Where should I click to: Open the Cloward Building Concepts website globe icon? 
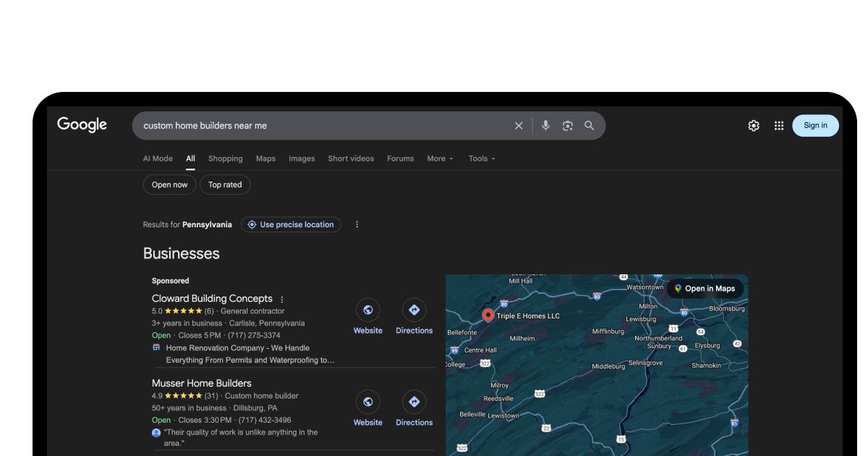click(x=367, y=311)
